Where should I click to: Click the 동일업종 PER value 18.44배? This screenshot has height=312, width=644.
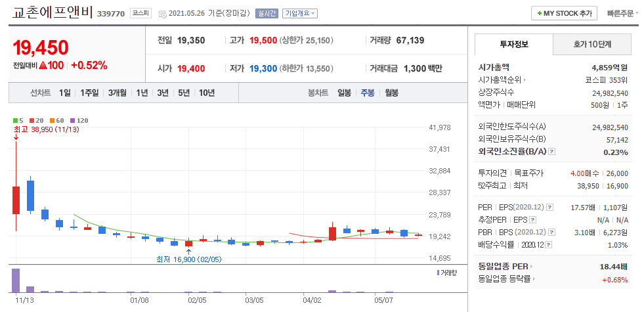coord(614,267)
